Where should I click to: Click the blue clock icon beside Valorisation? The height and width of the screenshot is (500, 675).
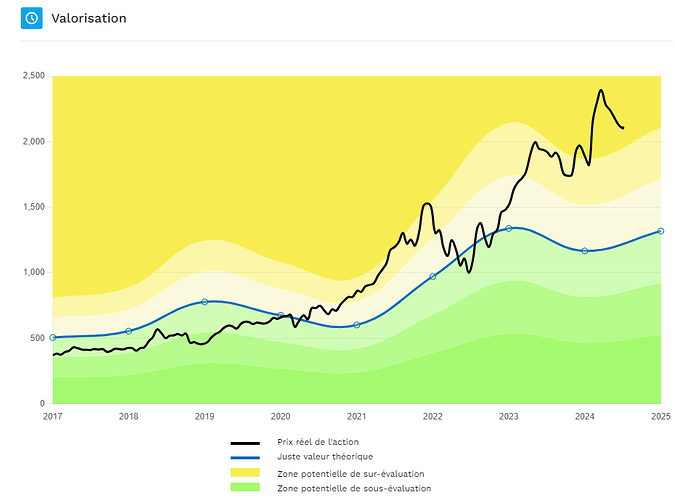tap(31, 18)
